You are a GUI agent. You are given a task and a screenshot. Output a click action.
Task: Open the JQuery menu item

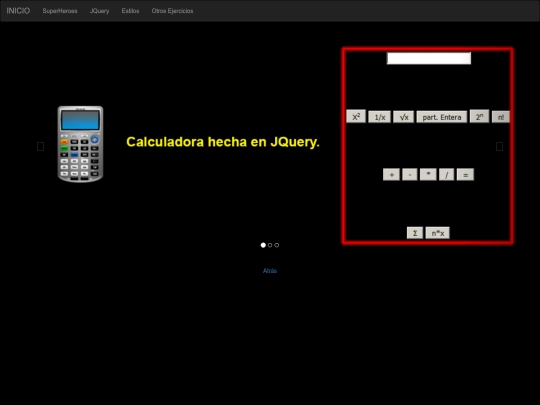[x=100, y=11]
